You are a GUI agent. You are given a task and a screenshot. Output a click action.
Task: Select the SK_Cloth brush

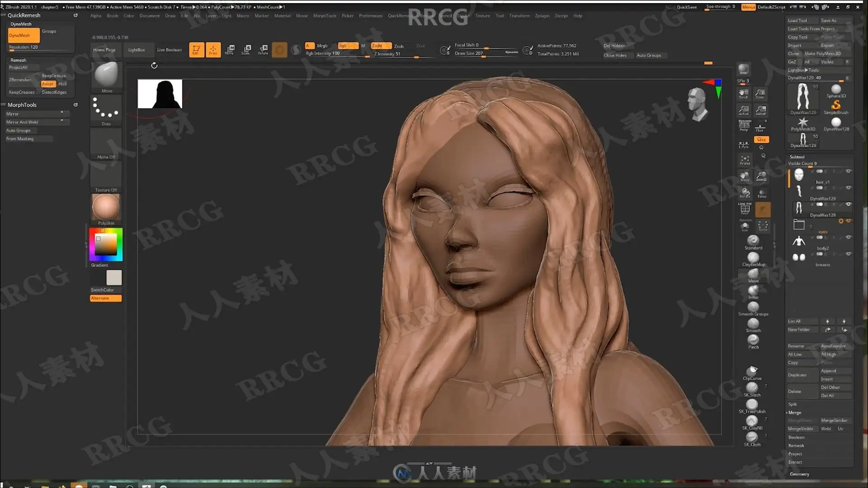(752, 439)
